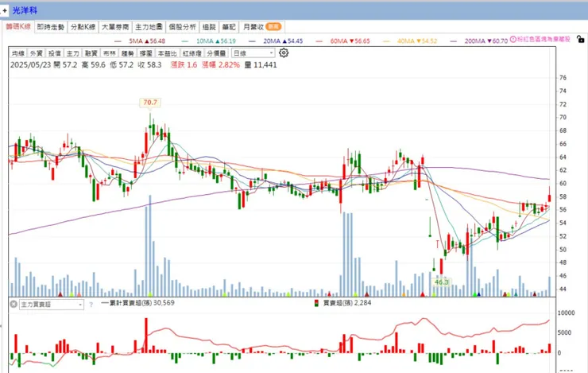Click the 漲跌 1.6 value
This screenshot has width=588, height=373.
tap(184, 65)
